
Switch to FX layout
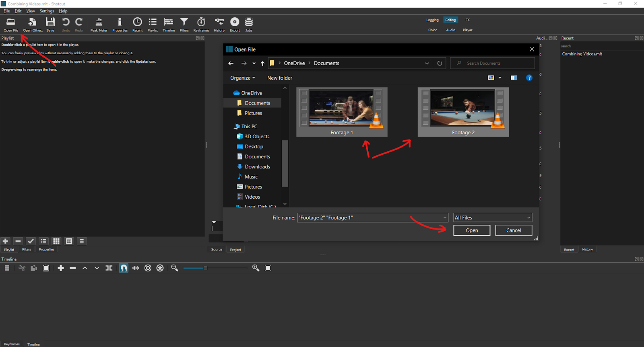468,20
